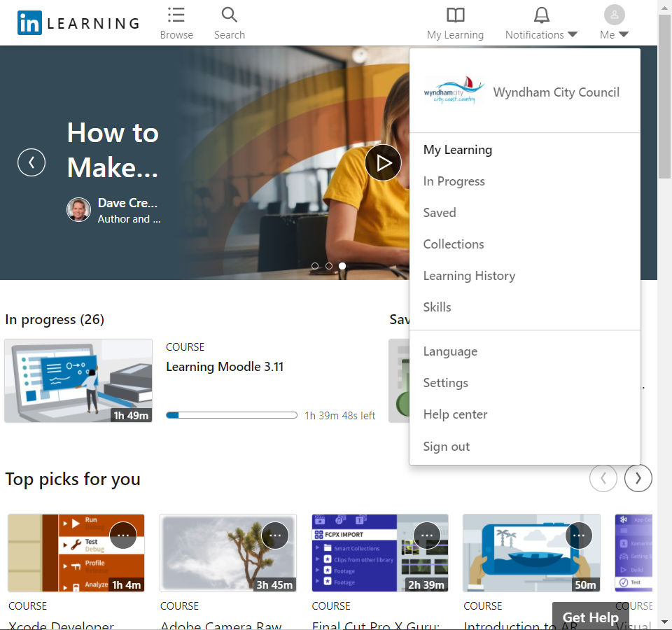Select the middle carousel indicator dot
Image resolution: width=672 pixels, height=630 pixels.
[x=329, y=266]
